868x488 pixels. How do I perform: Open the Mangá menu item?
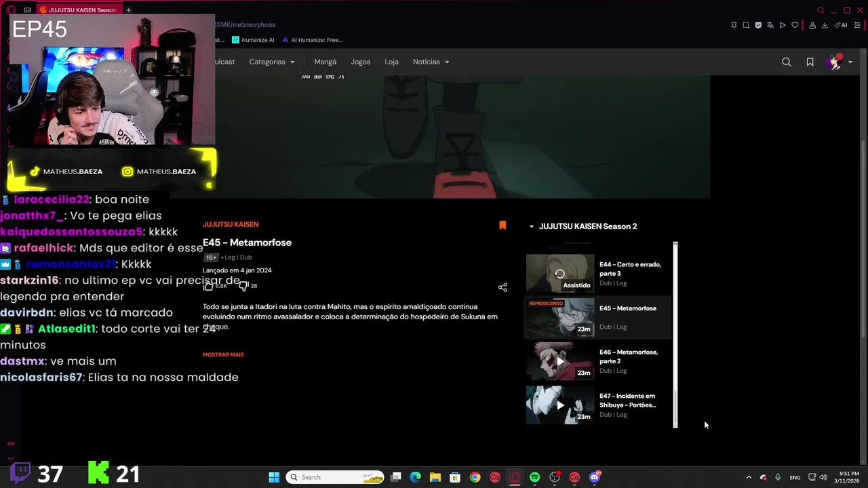pos(325,62)
